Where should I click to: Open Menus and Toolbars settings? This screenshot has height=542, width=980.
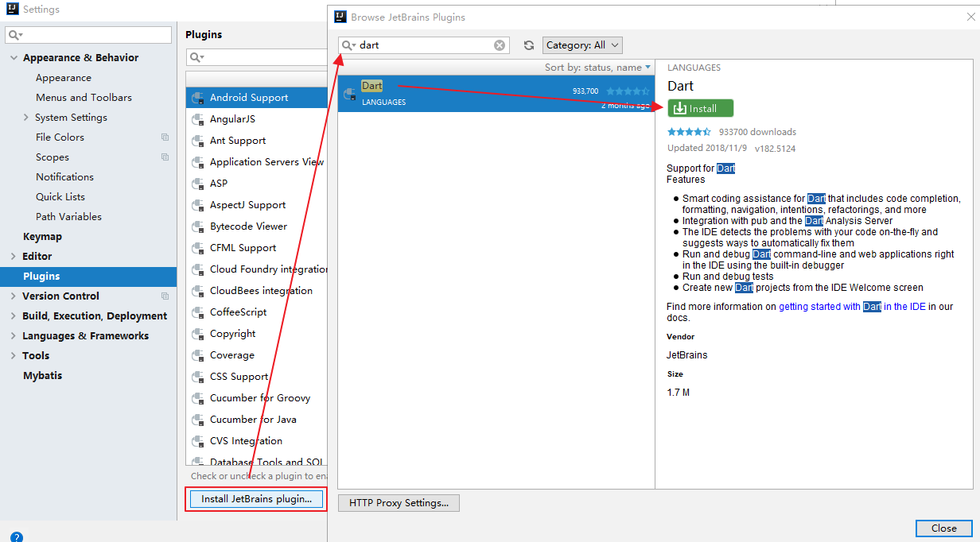(x=84, y=98)
